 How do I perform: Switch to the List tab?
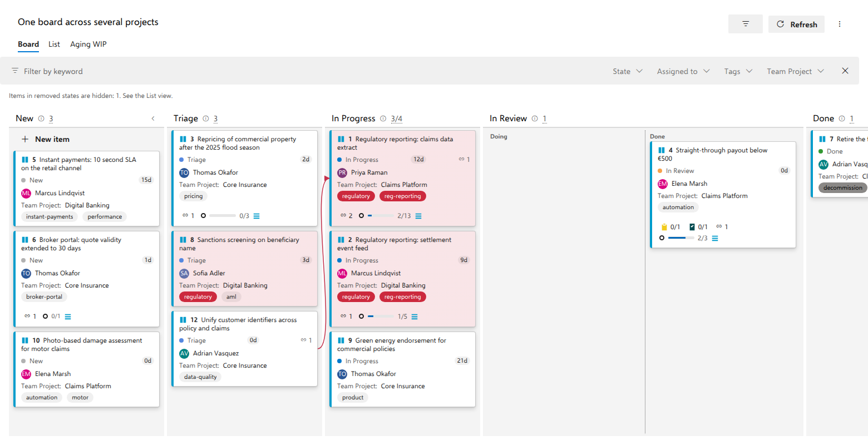(54, 44)
